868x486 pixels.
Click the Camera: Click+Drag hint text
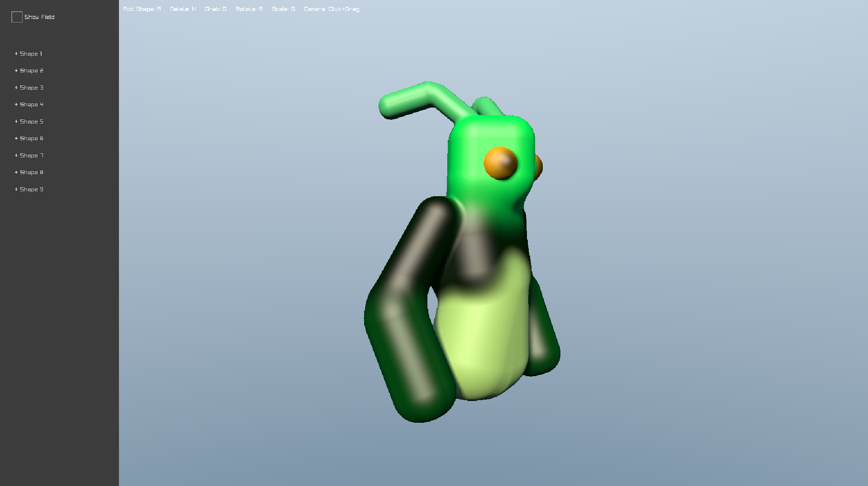tap(332, 9)
